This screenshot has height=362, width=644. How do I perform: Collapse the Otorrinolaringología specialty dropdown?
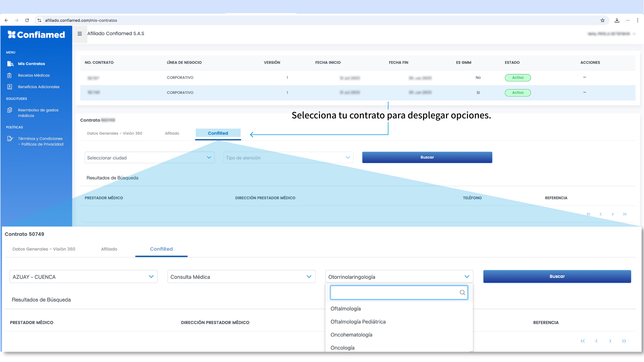(x=399, y=277)
